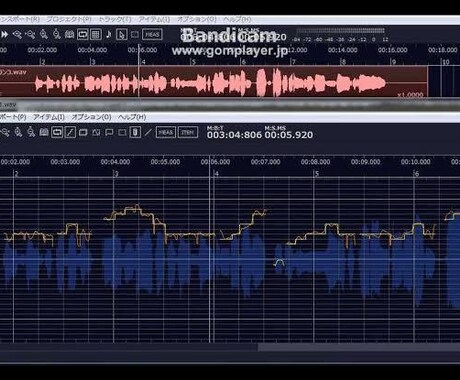Click 00:16.000 on the upper timeline ruler
Image resolution: width=460 pixels, height=380 pixels.
coord(392,50)
